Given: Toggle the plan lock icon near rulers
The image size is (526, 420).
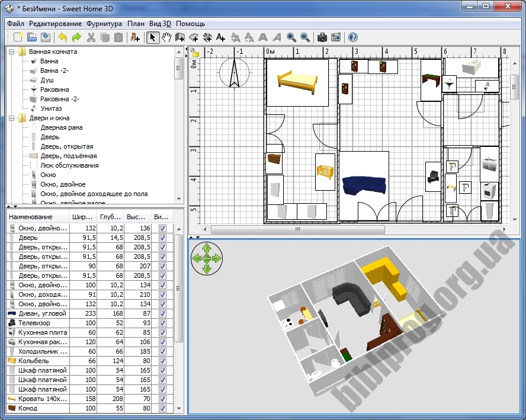Looking at the screenshot, I should (194, 53).
